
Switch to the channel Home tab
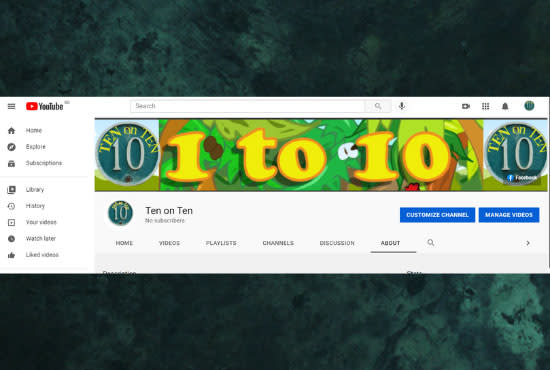pos(124,243)
